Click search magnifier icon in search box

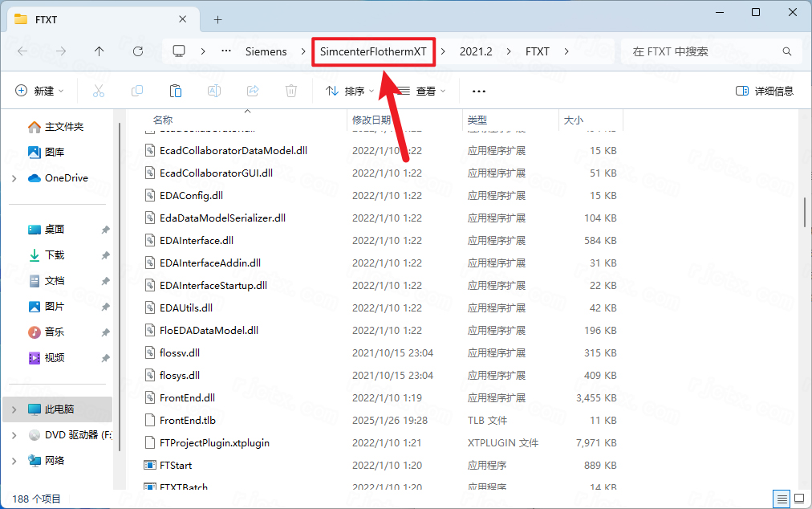tap(786, 51)
